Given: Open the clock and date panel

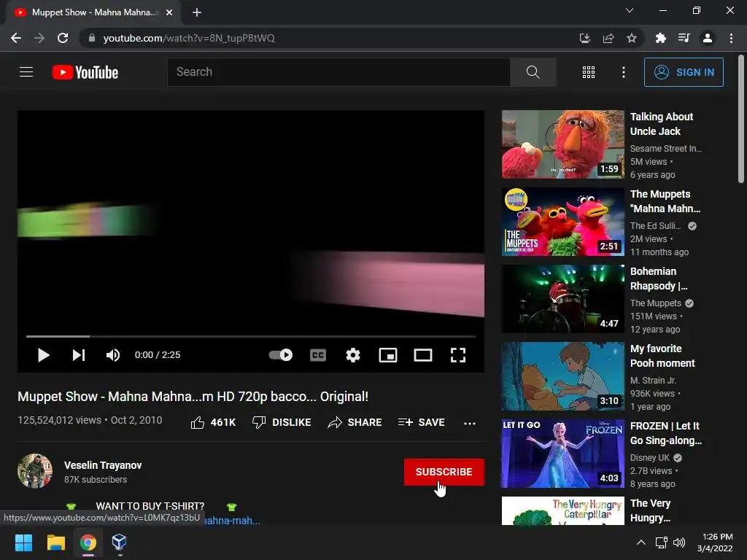Looking at the screenshot, I should [715, 542].
